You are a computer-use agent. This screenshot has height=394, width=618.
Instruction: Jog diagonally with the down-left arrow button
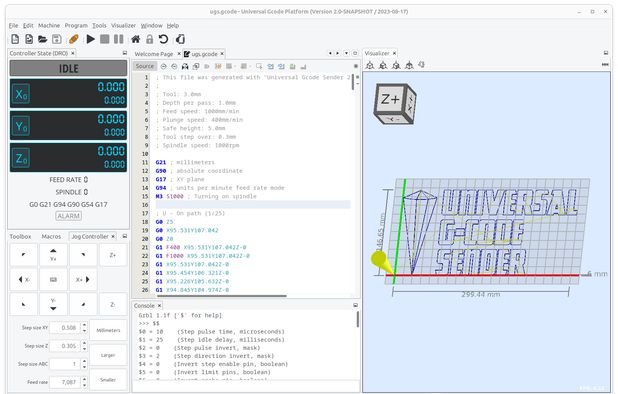[24, 304]
